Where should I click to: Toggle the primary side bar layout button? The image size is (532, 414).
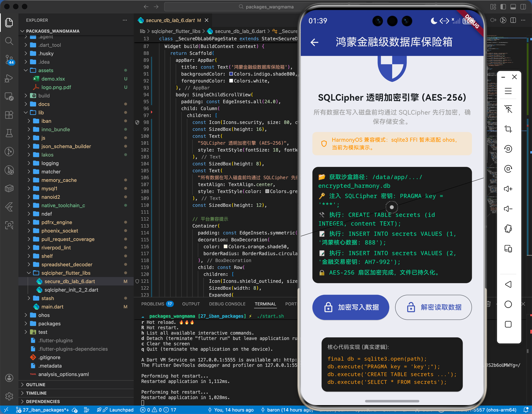point(503,7)
